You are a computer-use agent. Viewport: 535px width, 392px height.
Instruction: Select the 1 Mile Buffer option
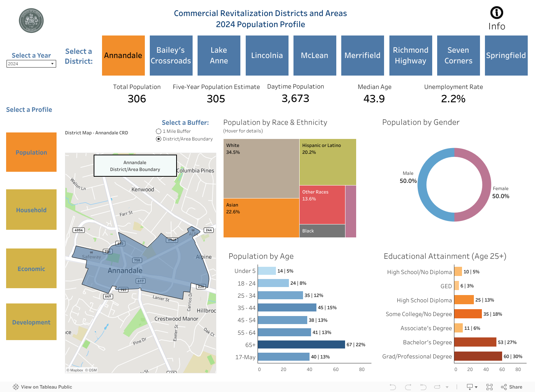(159, 131)
